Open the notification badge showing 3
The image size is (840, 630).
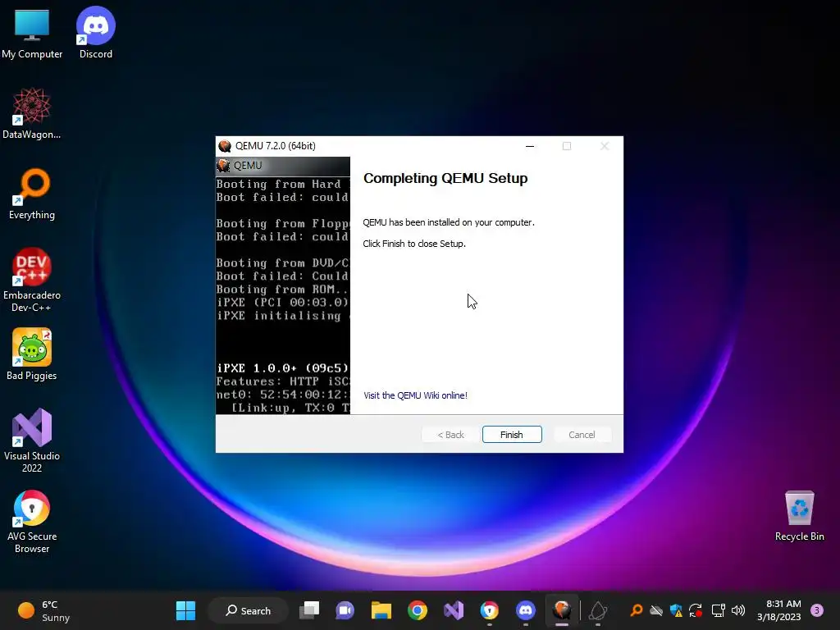817,610
